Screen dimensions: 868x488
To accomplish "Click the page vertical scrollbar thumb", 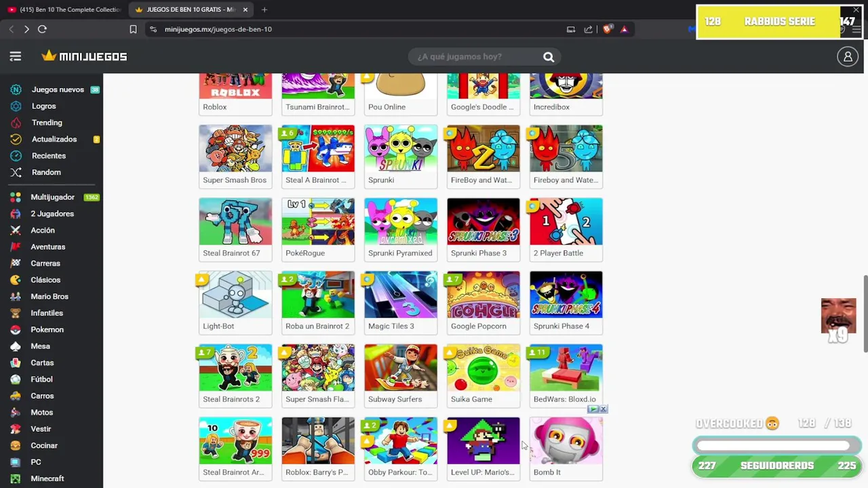I will point(865,313).
